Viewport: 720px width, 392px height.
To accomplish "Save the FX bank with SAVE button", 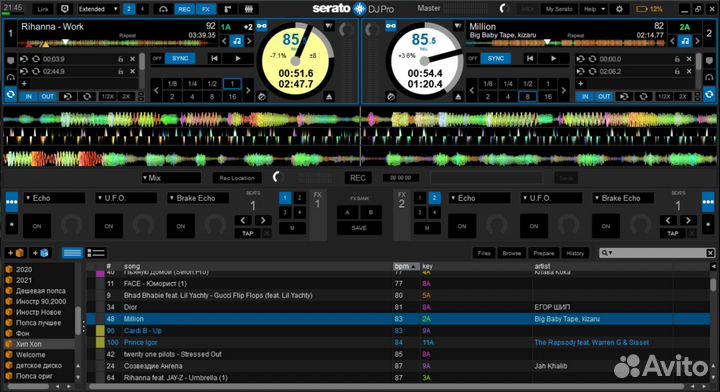I will click(359, 228).
